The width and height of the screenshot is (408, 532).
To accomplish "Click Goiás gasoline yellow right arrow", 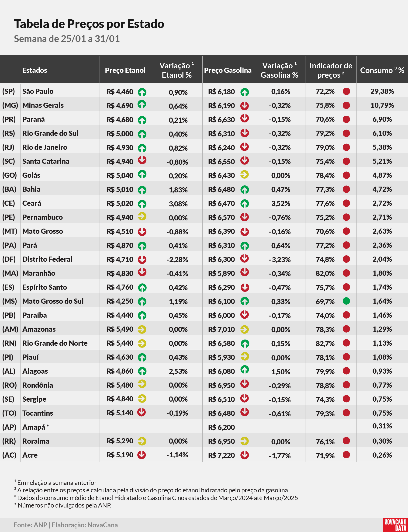I will click(x=245, y=174).
